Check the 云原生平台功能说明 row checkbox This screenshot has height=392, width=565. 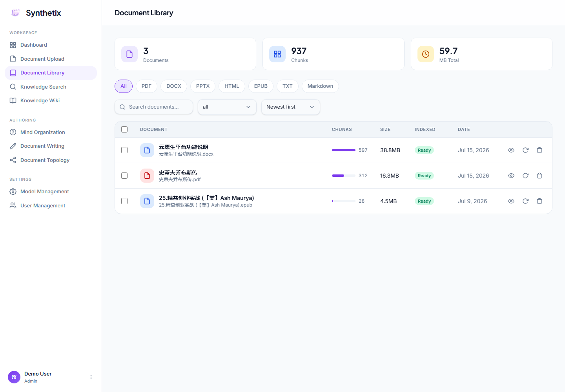(124, 150)
